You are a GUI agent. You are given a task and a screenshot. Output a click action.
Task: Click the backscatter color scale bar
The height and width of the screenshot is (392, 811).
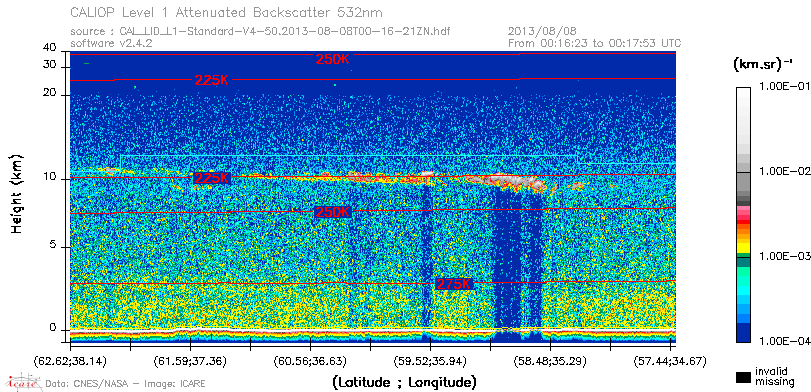point(743,215)
